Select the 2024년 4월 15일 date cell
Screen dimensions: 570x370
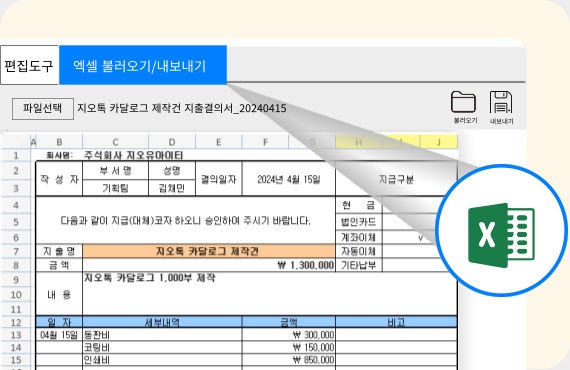click(x=289, y=179)
